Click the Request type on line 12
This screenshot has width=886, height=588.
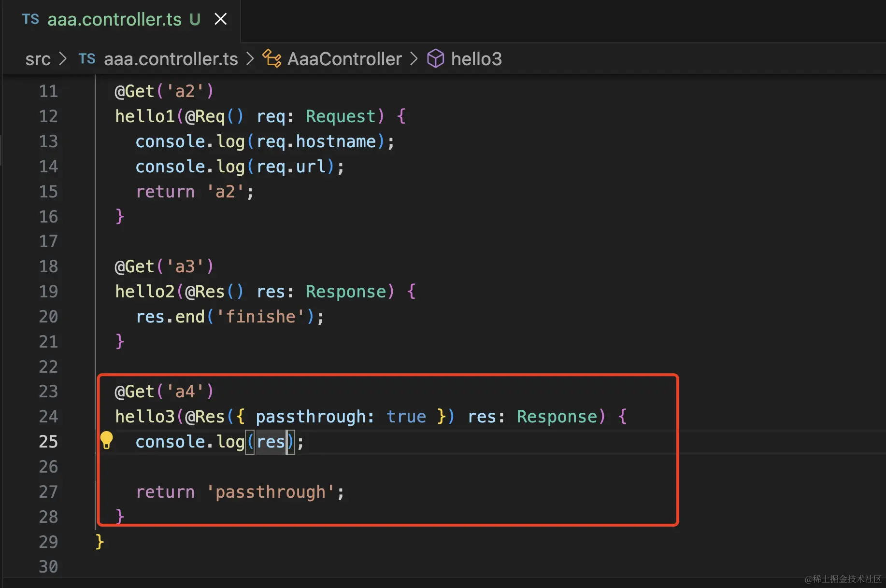[x=341, y=116]
